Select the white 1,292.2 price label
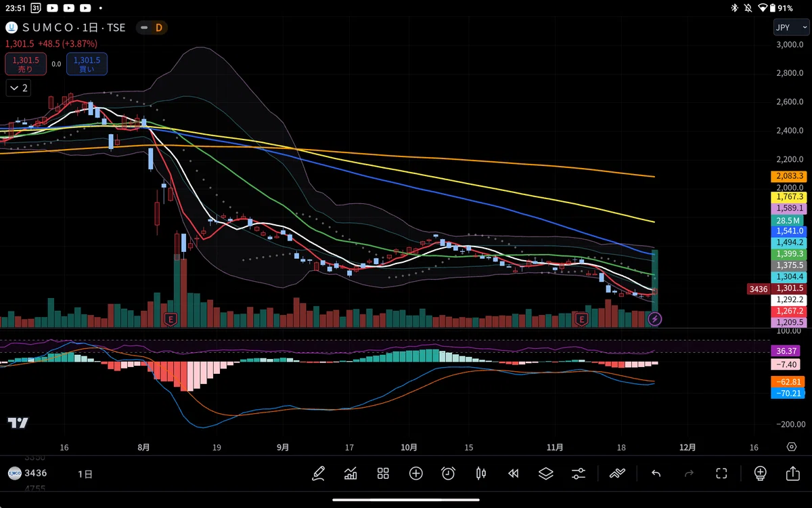812x508 pixels. (x=790, y=299)
